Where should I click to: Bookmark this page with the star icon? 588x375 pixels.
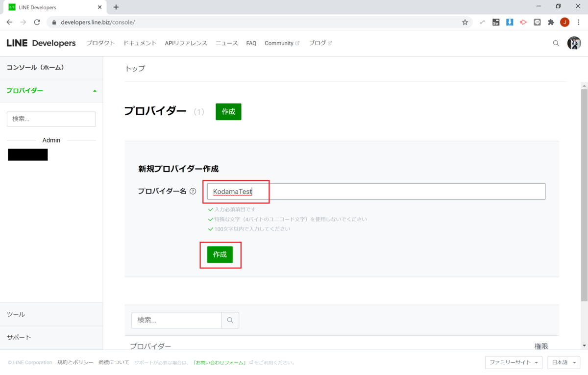pos(465,22)
